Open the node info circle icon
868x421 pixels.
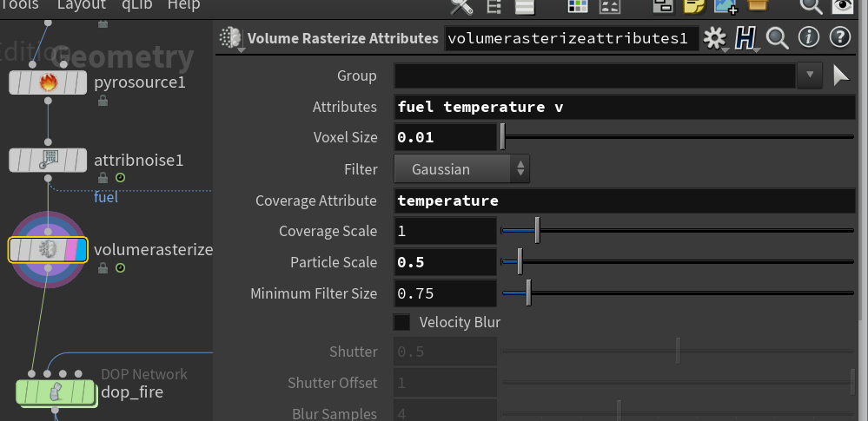(809, 37)
